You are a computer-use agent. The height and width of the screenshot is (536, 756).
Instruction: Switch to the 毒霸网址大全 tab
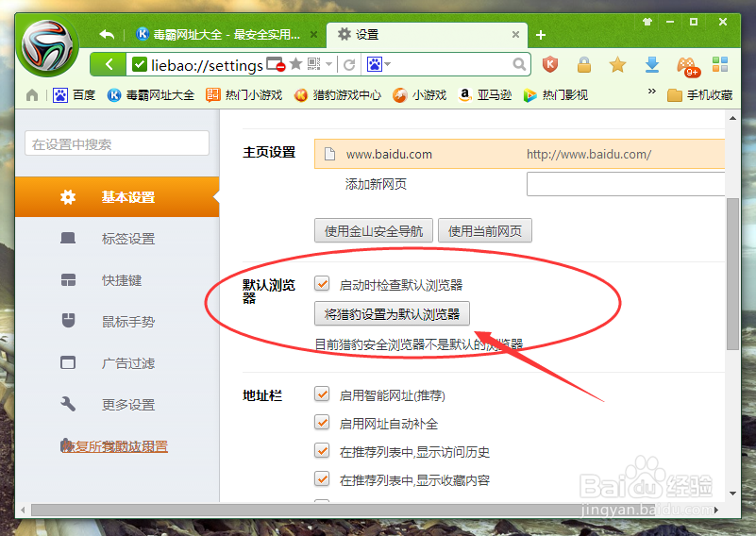pos(227,35)
